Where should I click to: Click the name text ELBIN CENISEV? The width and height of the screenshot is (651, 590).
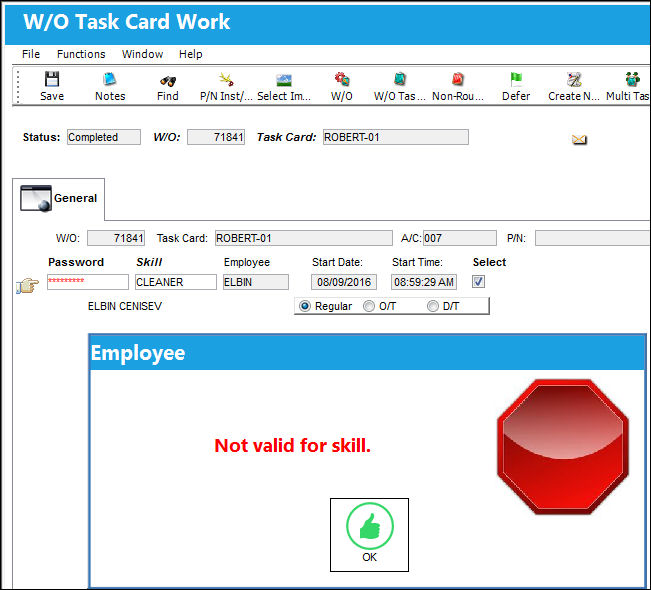(125, 306)
